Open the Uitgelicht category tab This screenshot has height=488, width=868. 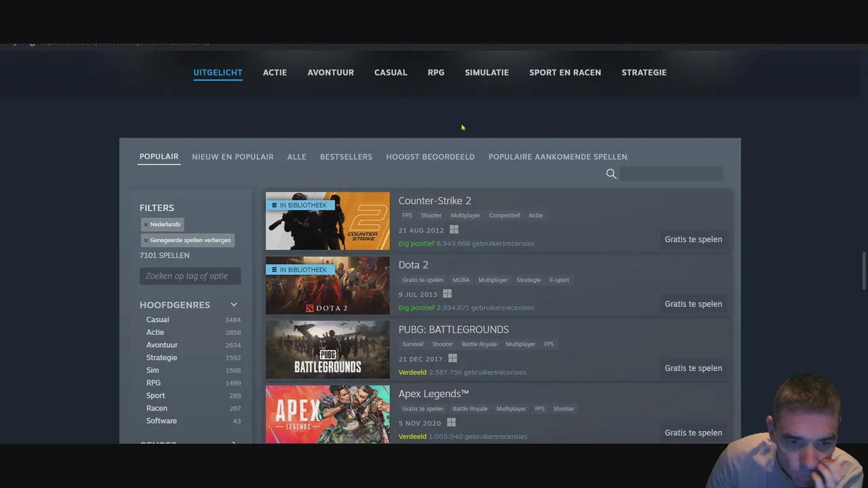218,73
